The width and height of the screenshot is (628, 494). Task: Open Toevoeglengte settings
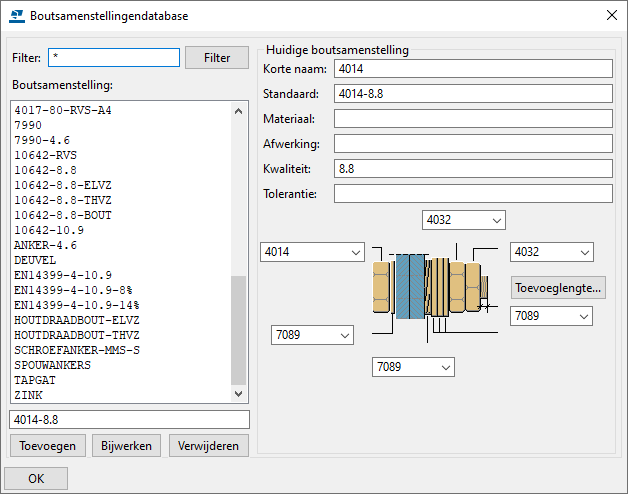point(558,288)
